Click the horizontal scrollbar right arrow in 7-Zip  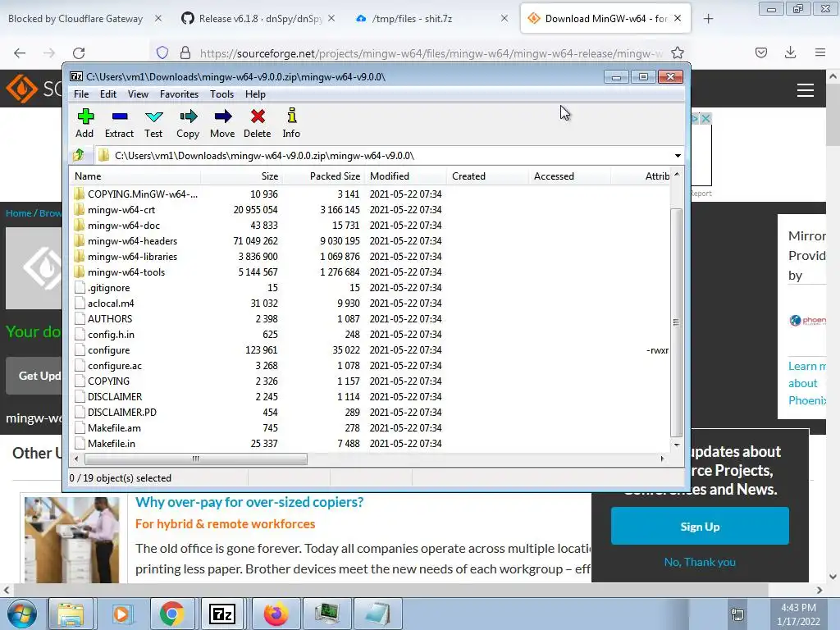pyautogui.click(x=663, y=459)
